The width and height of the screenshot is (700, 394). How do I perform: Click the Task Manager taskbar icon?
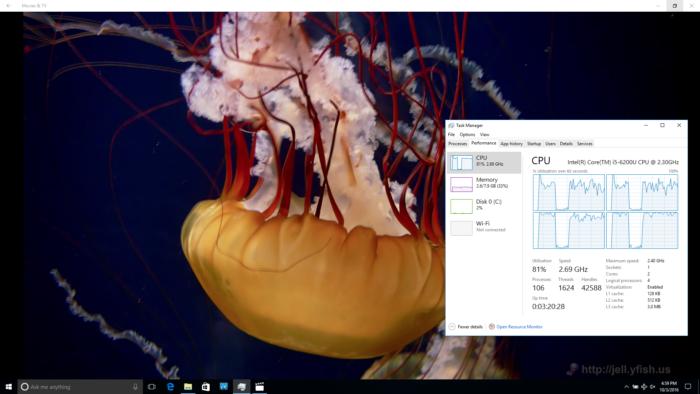click(x=242, y=386)
